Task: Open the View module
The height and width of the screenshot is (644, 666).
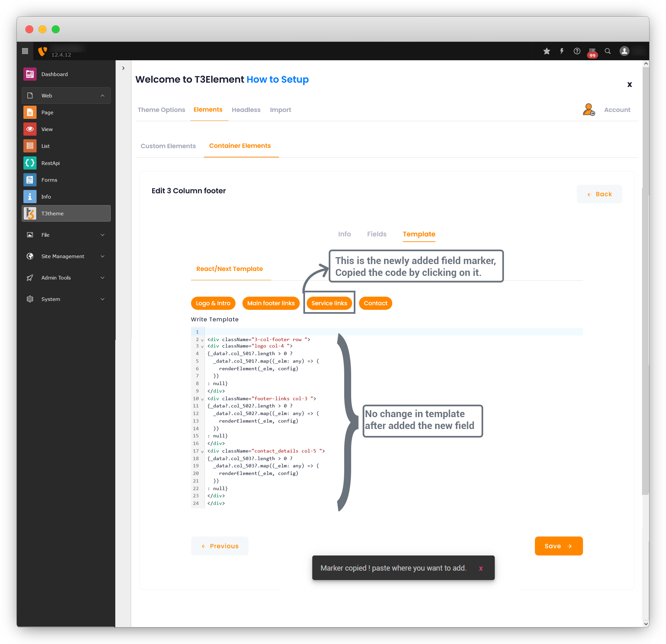Action: point(66,129)
